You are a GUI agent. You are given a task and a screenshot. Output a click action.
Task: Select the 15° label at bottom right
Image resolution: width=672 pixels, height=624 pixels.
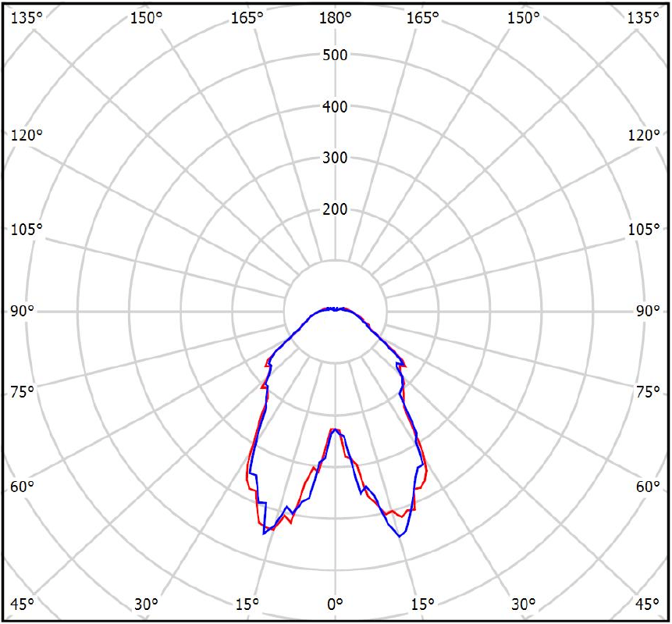[x=422, y=604]
